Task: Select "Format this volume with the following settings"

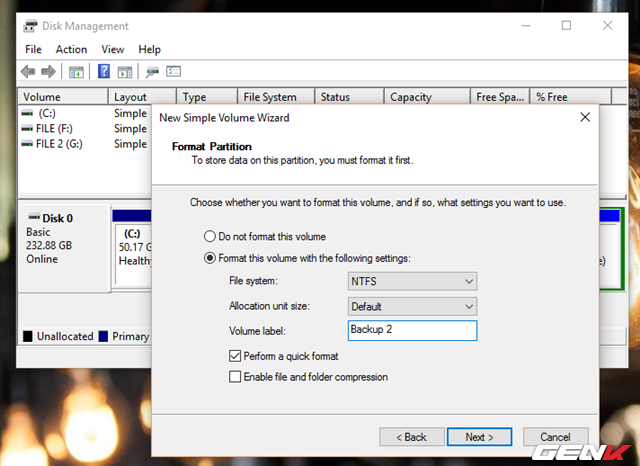Action: click(x=210, y=257)
